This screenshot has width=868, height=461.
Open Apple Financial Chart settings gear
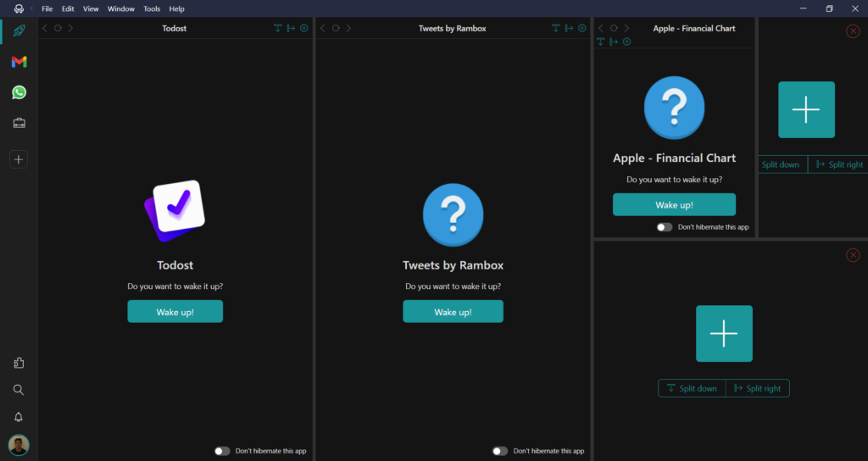pos(626,42)
